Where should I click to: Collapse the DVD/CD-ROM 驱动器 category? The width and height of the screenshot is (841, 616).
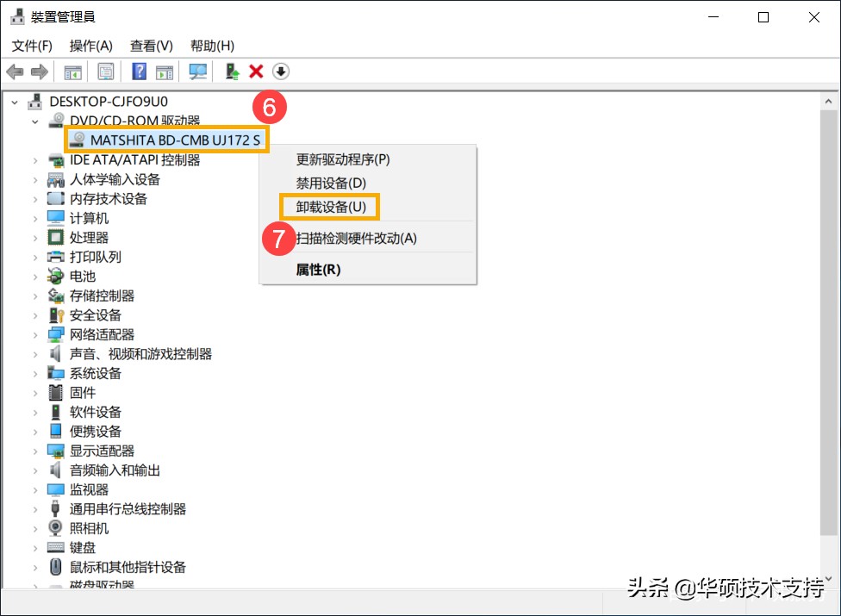point(35,120)
